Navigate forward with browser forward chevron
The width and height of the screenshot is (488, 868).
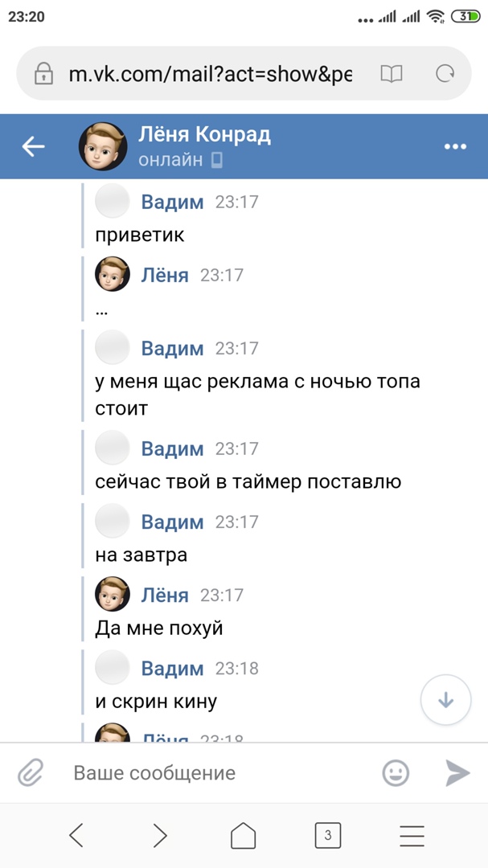(x=160, y=836)
